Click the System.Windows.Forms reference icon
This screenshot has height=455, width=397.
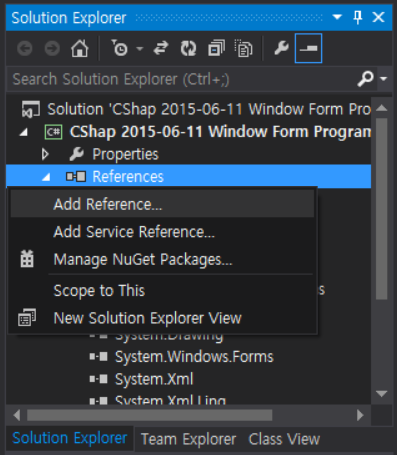(99, 357)
